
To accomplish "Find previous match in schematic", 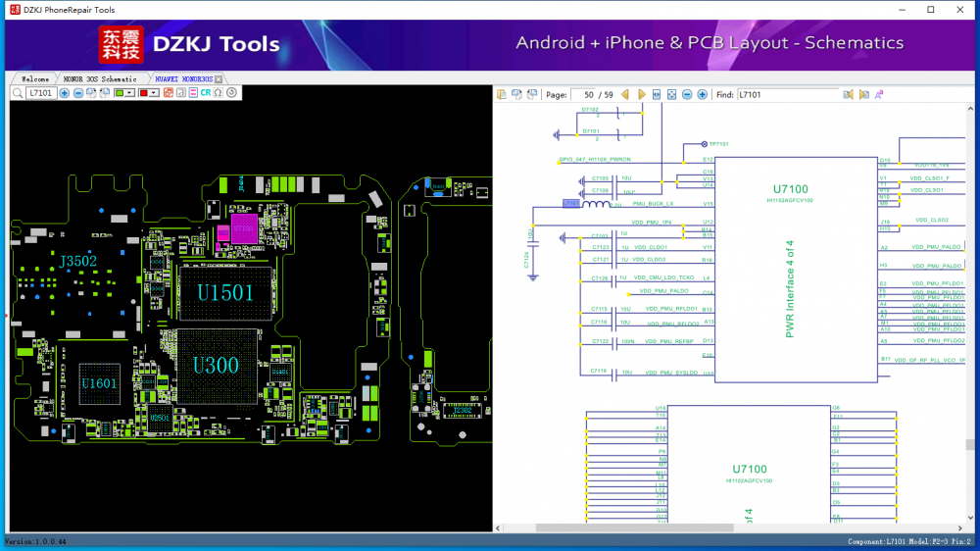I will tap(848, 94).
